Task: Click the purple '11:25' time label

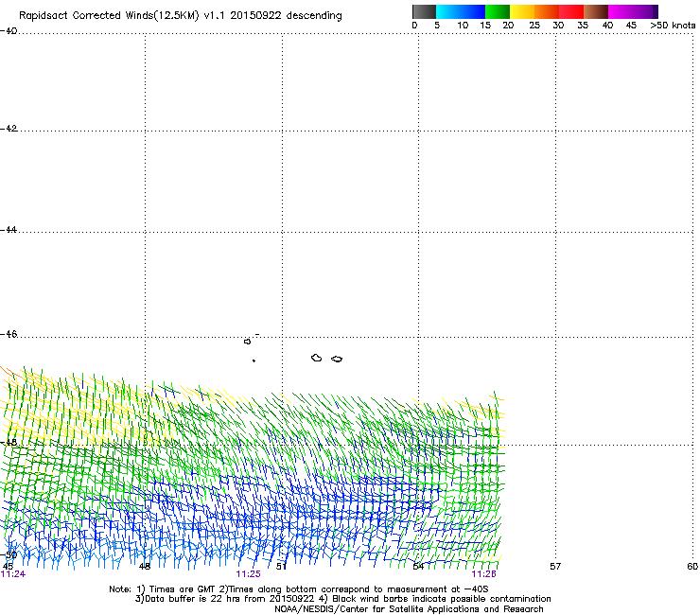Action: (x=248, y=574)
